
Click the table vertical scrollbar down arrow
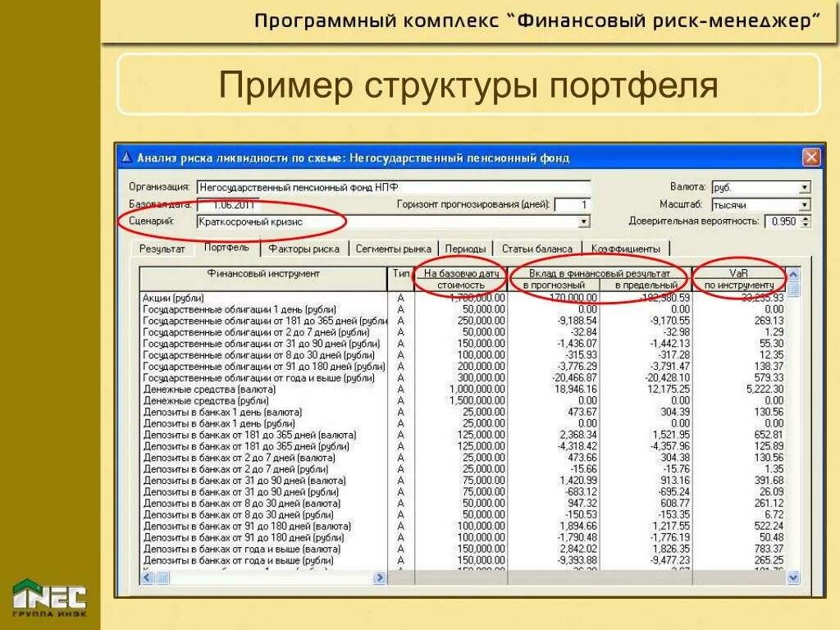coord(793,577)
